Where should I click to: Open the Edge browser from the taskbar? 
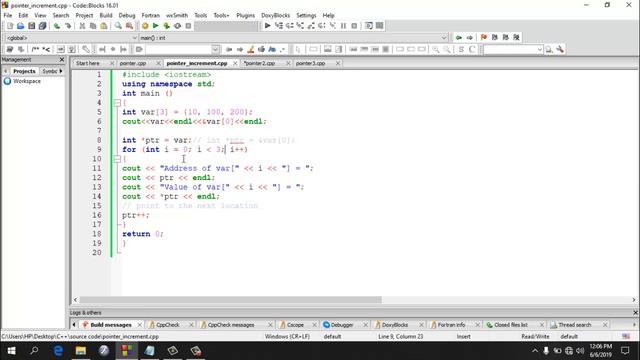click(x=58, y=351)
